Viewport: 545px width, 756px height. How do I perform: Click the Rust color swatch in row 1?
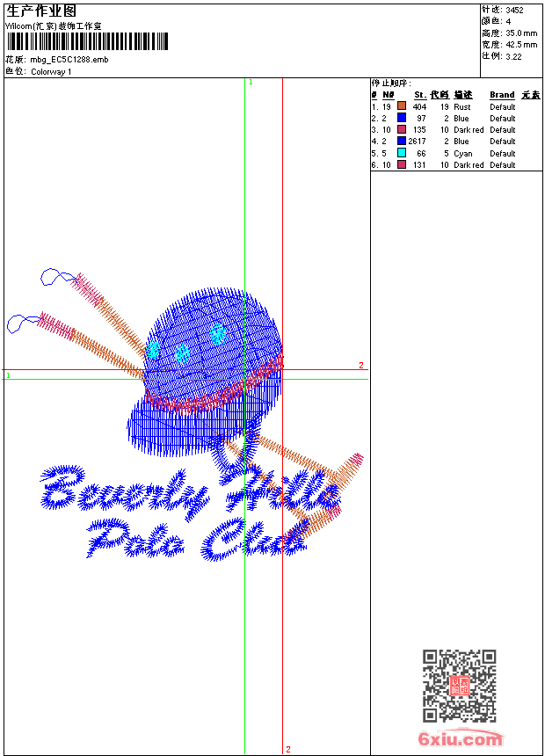click(401, 106)
